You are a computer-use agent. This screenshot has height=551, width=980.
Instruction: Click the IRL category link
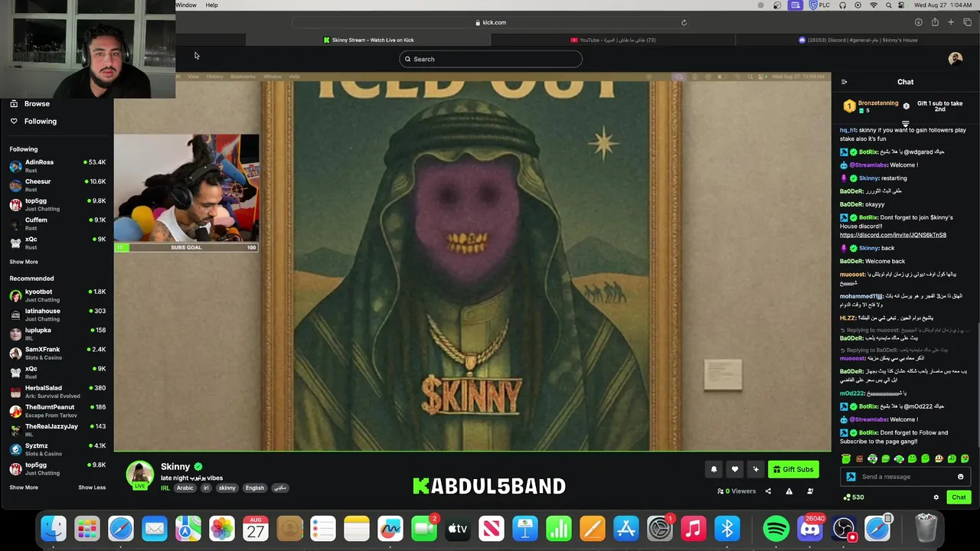[165, 488]
